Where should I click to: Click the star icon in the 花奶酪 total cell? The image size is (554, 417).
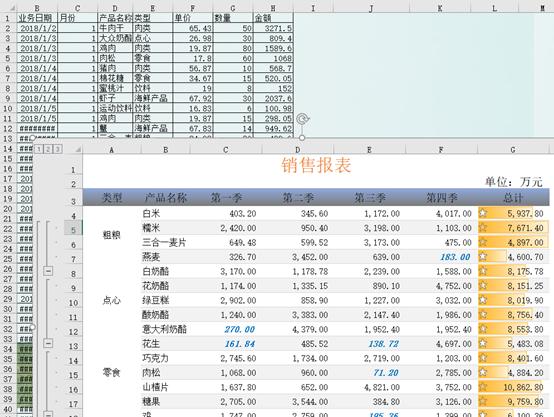(483, 286)
